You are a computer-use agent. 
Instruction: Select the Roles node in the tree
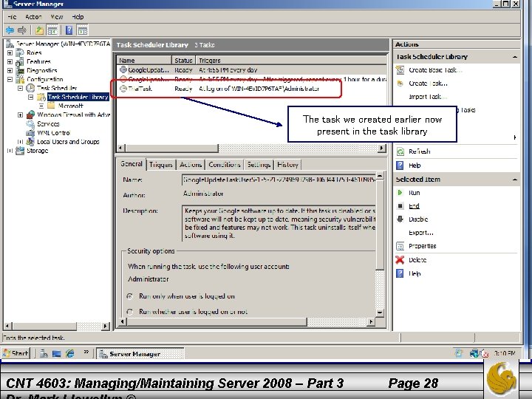[34, 53]
